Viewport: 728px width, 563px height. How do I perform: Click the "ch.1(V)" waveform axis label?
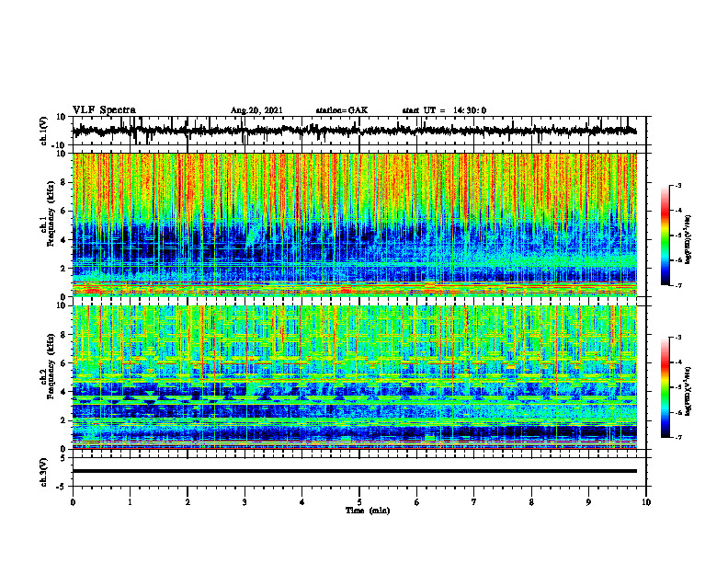[43, 131]
